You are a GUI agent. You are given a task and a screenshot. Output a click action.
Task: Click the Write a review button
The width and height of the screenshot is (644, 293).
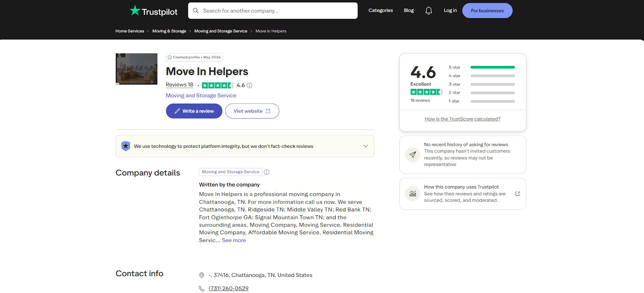(194, 111)
